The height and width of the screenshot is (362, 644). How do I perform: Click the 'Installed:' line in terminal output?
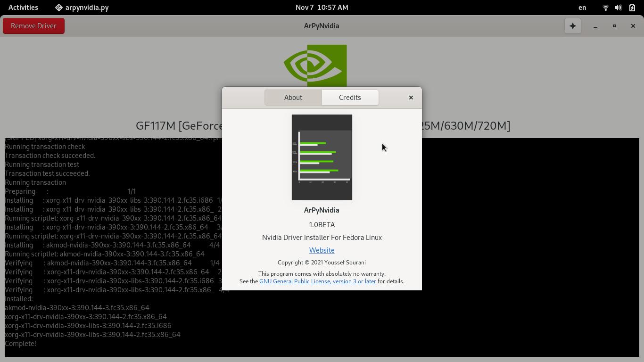19,299
